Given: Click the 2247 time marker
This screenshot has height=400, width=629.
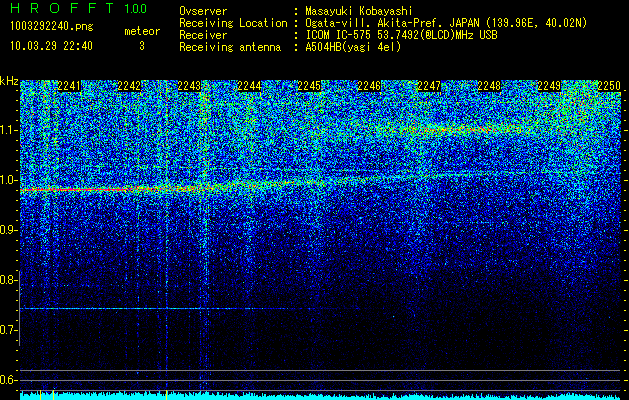Looking at the screenshot, I should click(429, 86).
